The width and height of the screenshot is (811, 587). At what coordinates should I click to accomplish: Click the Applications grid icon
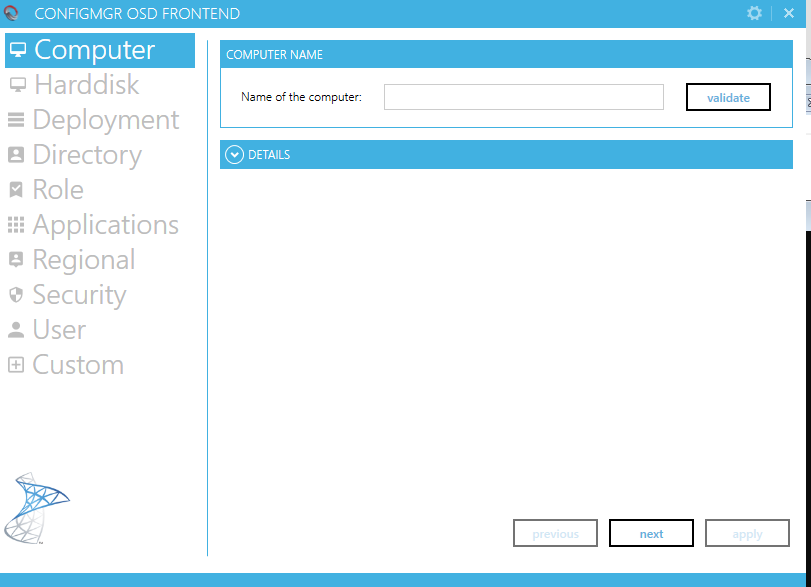(15, 224)
